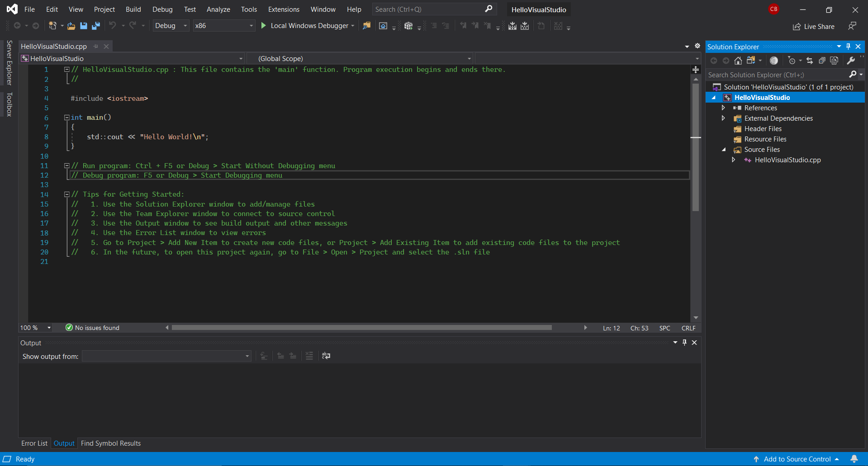Click the Pending Changes Filter clock icon
Screen dimensions: 868x466
coord(792,61)
